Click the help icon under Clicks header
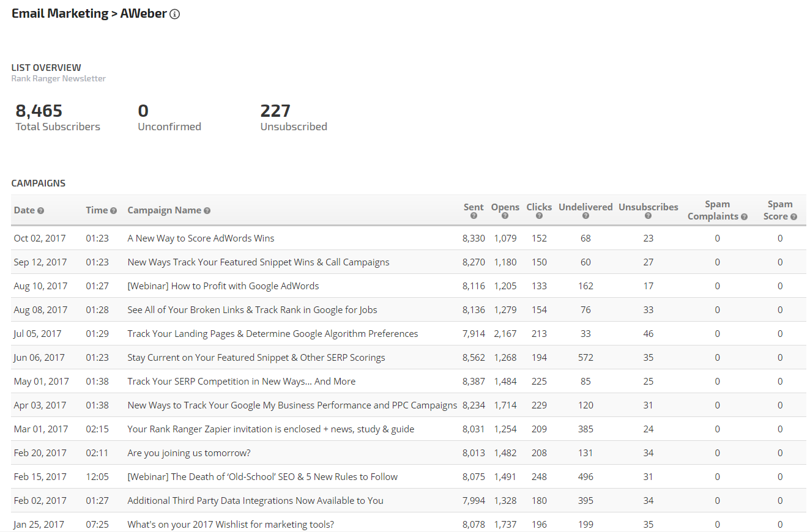Image resolution: width=810 pixels, height=532 pixels. pyautogui.click(x=539, y=216)
